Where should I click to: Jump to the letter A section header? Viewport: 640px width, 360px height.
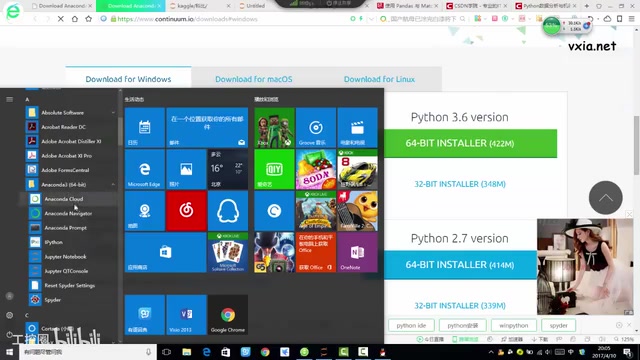click(x=27, y=99)
